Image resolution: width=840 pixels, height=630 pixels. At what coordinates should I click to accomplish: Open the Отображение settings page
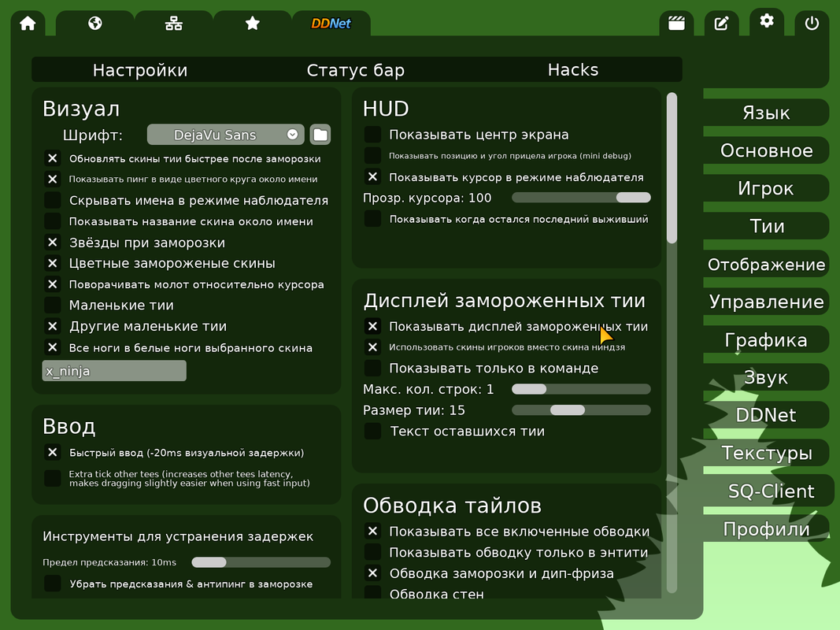[766, 264]
